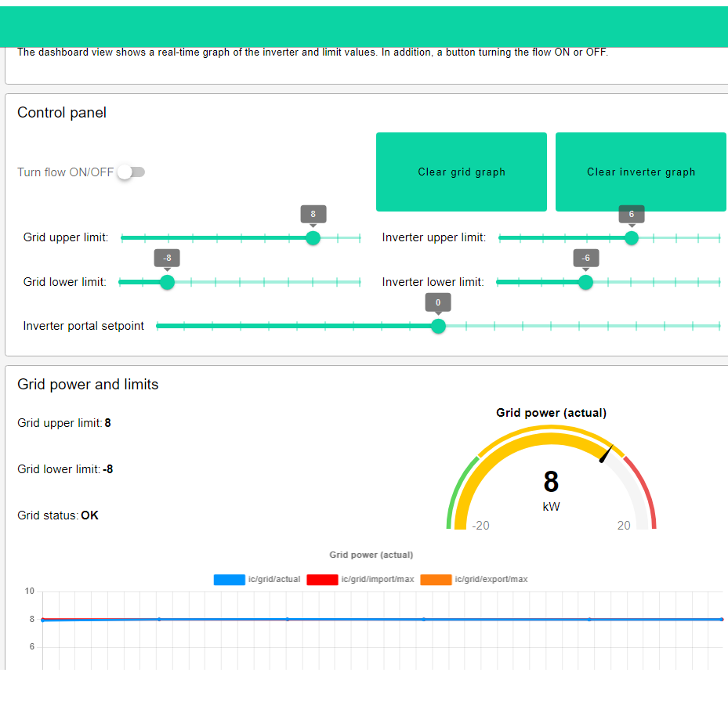Click the 0 bubble above the setpoint slider
Image resolution: width=728 pixels, height=727 pixels.
[438, 302]
